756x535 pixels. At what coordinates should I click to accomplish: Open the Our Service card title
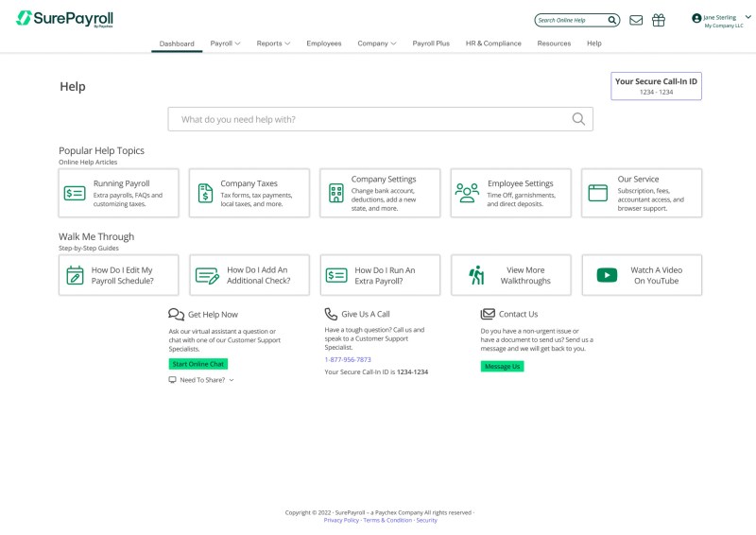click(638, 179)
